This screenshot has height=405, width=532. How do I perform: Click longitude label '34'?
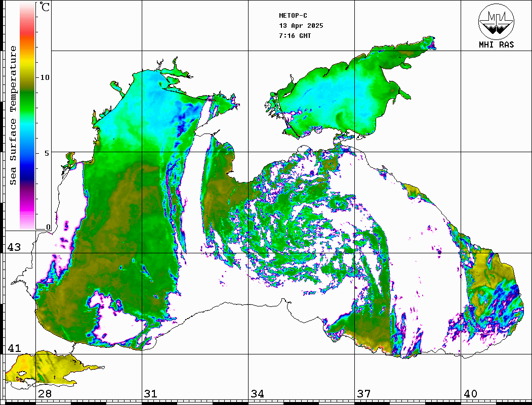[x=257, y=393]
